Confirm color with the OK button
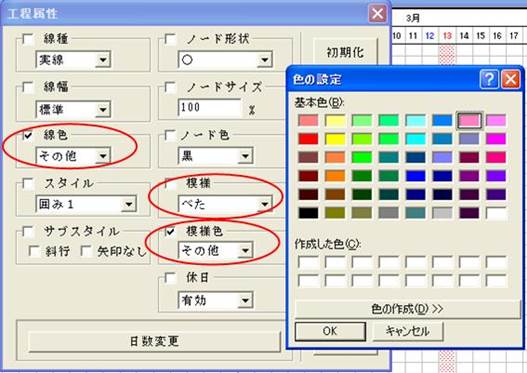This screenshot has width=527, height=373. [330, 331]
